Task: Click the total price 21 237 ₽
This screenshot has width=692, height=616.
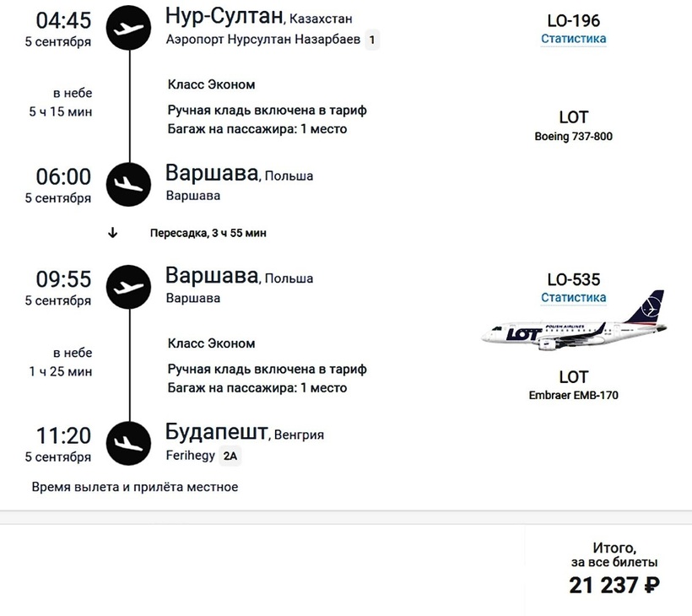Action: tap(614, 585)
